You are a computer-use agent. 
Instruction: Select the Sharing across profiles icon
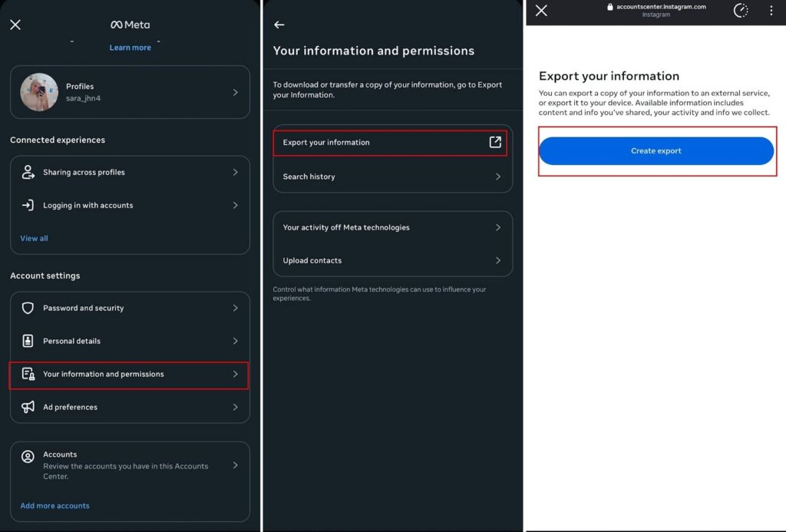(x=27, y=172)
